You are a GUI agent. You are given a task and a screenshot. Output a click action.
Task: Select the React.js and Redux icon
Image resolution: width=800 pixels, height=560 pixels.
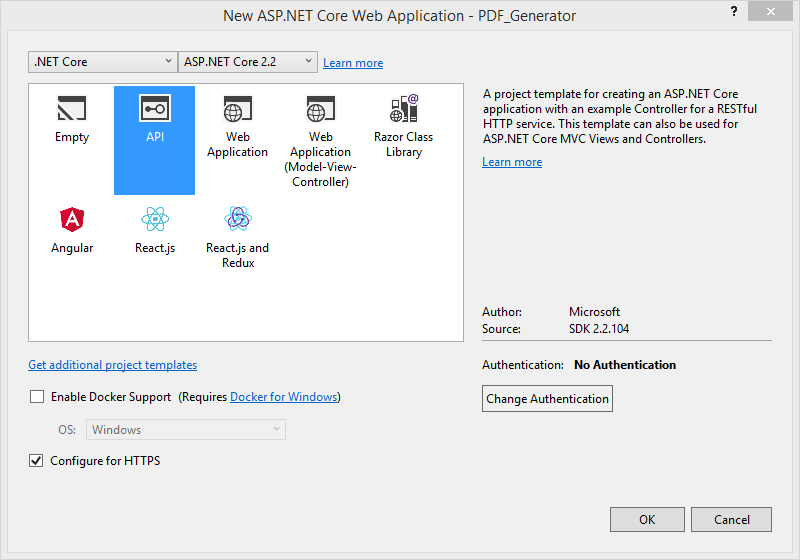pos(237,219)
